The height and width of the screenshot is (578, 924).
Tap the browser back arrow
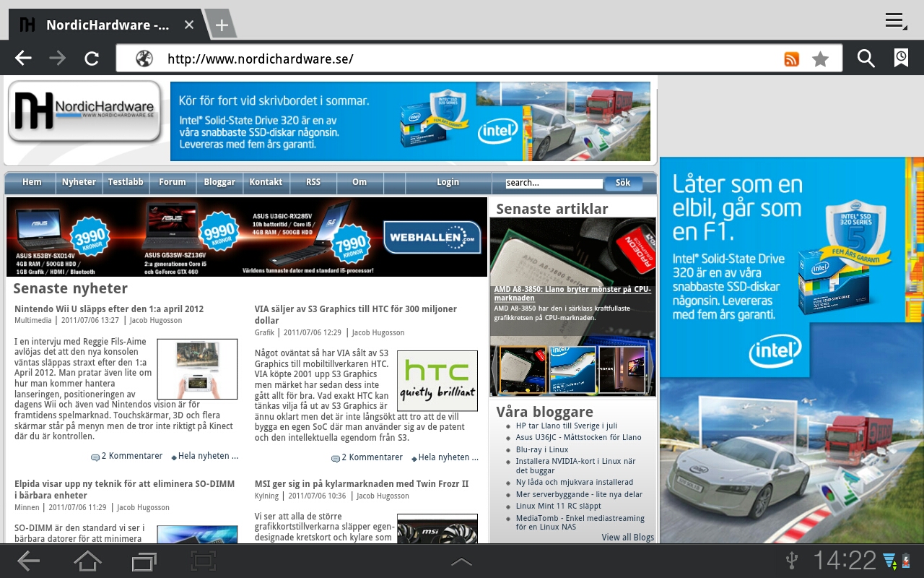tap(24, 59)
